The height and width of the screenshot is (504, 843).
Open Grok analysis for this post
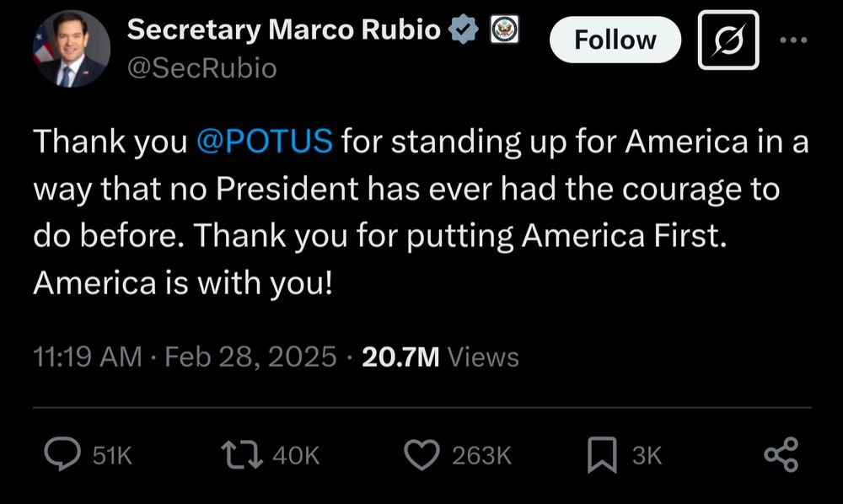coord(727,40)
